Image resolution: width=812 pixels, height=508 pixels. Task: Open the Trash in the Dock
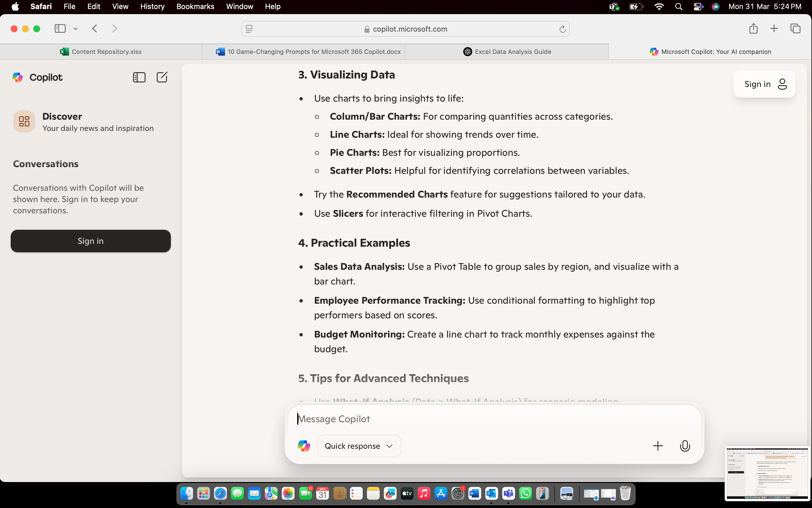tap(625, 494)
